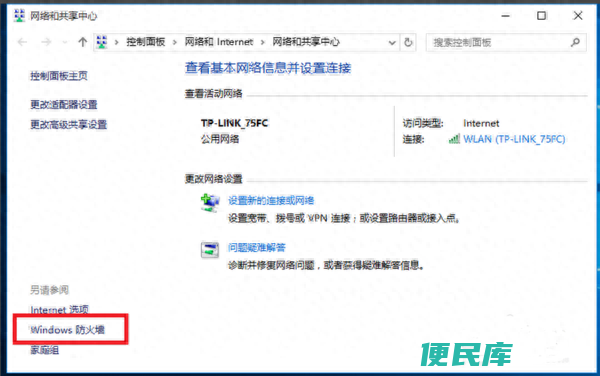600x376 pixels.
Task: Click the WLAN signal strength icon
Action: coord(454,139)
